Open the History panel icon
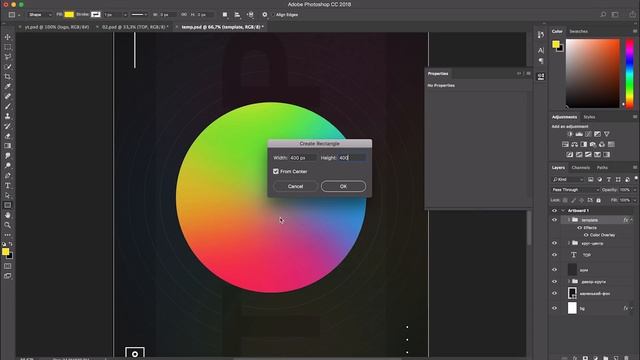 coord(541,35)
